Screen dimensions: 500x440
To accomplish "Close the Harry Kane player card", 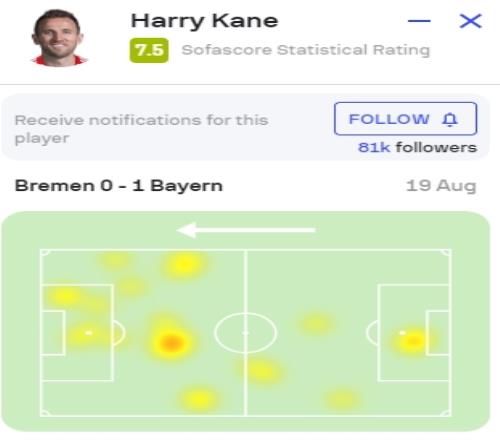I will click(470, 21).
